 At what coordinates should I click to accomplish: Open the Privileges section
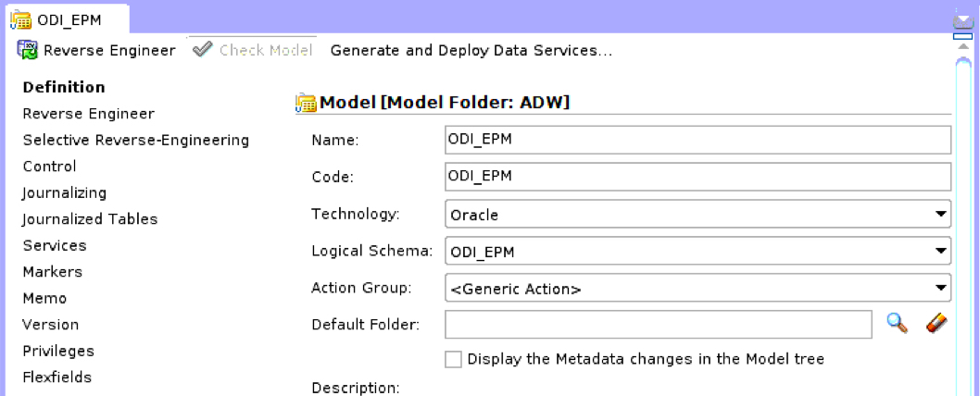(58, 351)
